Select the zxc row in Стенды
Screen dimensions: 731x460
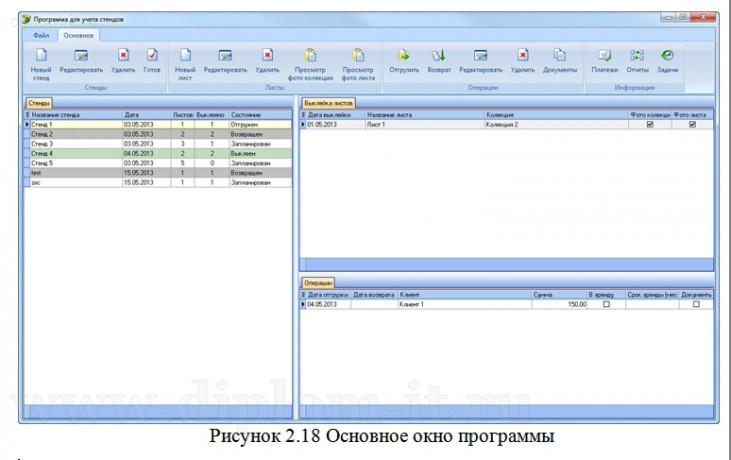click(158, 182)
